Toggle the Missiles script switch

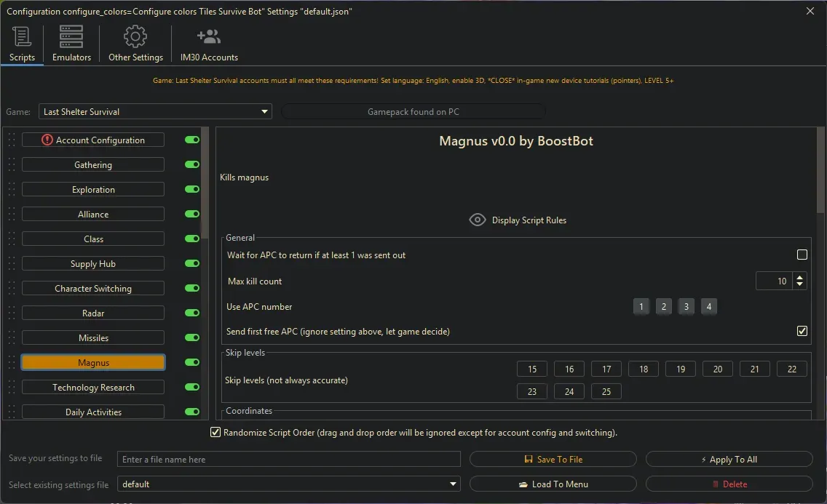[192, 337]
